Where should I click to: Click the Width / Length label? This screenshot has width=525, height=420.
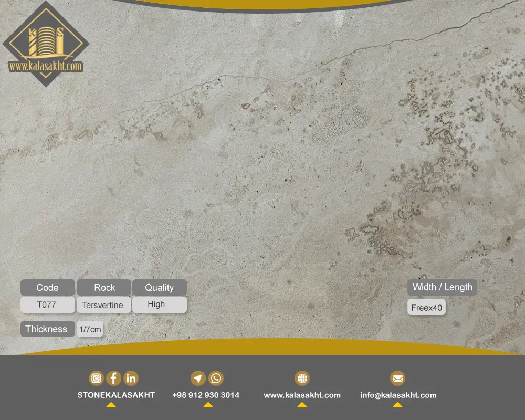click(x=442, y=287)
